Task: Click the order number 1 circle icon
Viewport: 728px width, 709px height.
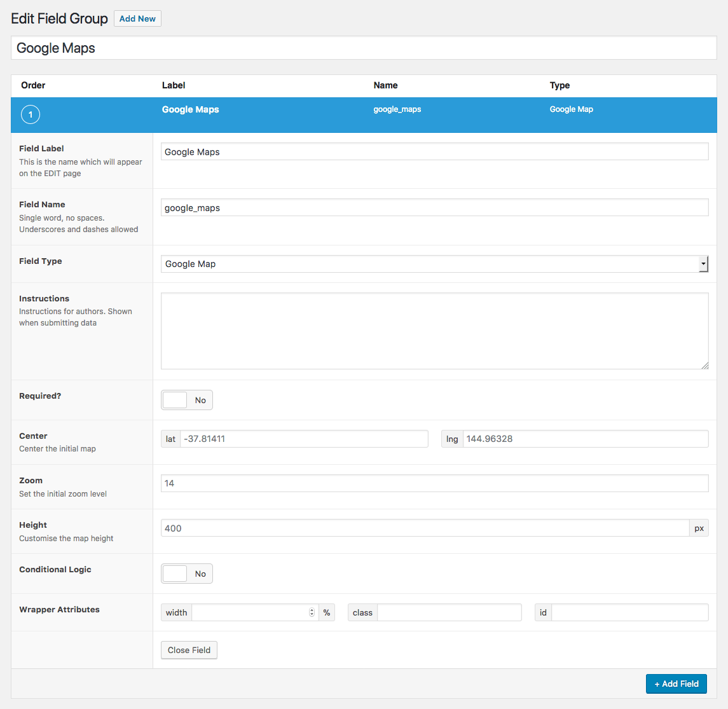Action: 31,114
